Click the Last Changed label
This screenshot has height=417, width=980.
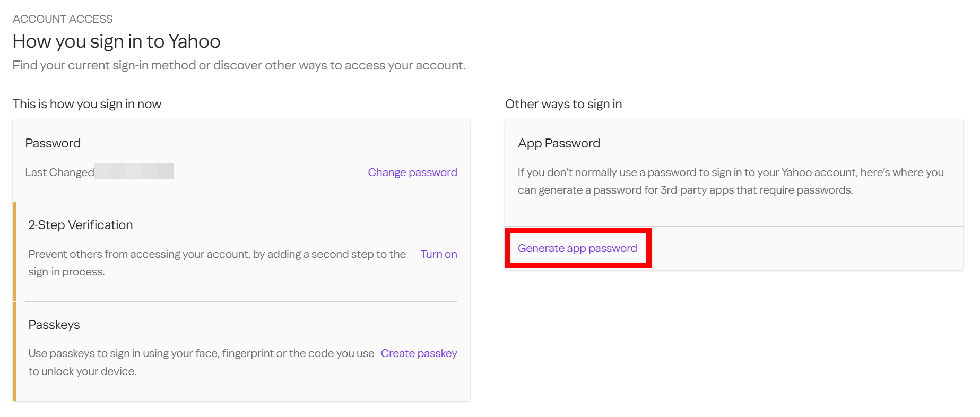click(x=59, y=172)
